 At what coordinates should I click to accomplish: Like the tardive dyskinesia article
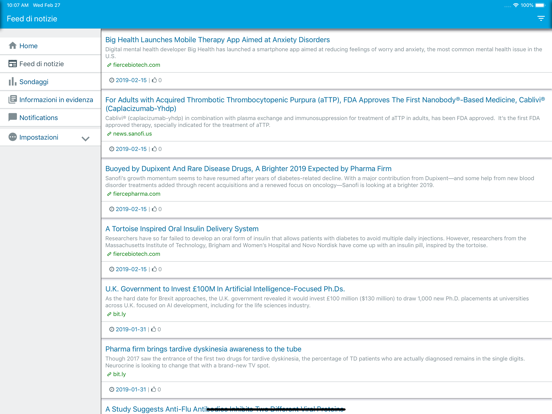tap(153, 389)
